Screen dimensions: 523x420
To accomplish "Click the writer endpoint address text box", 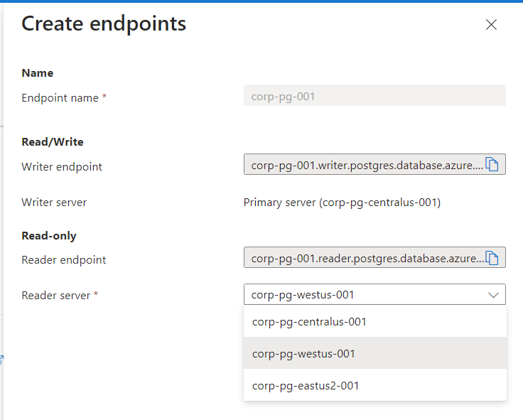I will coord(365,164).
